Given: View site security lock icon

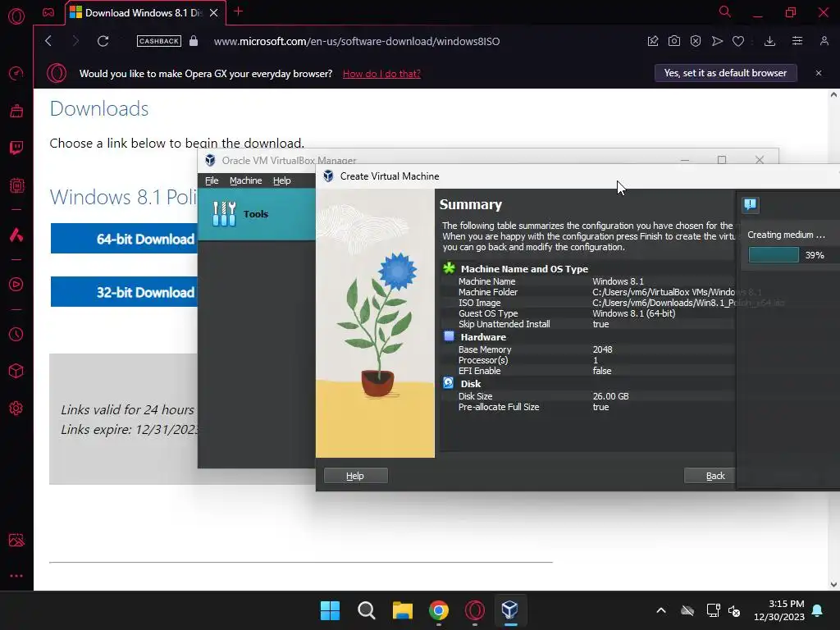Looking at the screenshot, I should [194, 41].
